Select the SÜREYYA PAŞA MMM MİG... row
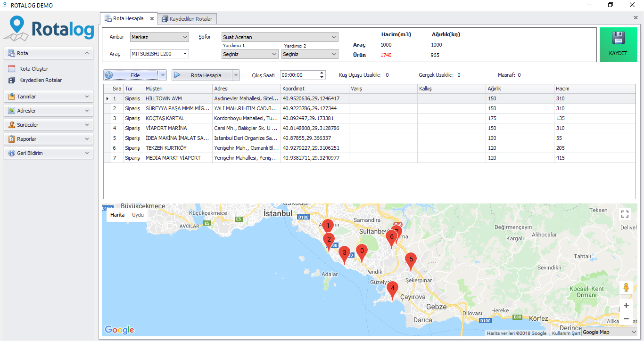Screen dimensions: 644x341 point(370,108)
